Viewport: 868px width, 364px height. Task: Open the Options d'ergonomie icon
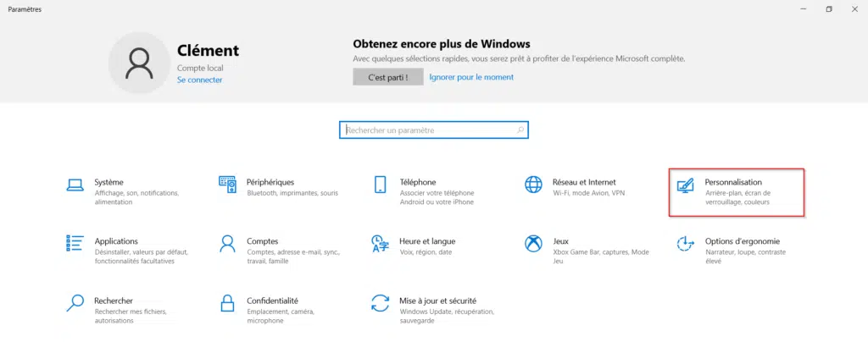click(685, 244)
